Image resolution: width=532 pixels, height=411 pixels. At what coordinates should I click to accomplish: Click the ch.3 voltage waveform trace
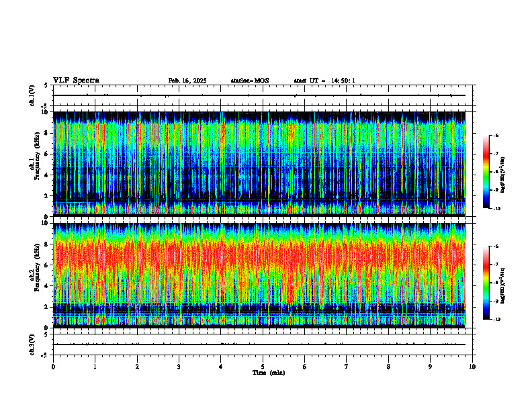[259, 345]
